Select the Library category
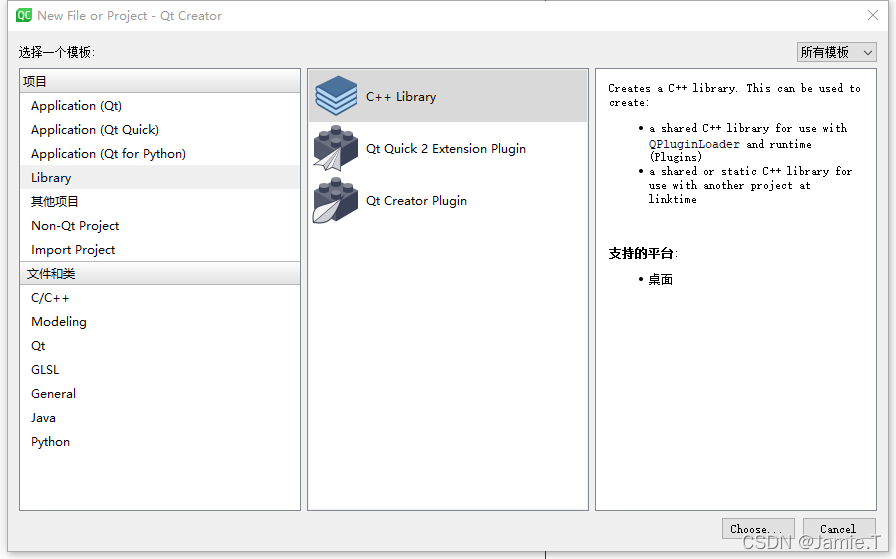 pyautogui.click(x=160, y=178)
